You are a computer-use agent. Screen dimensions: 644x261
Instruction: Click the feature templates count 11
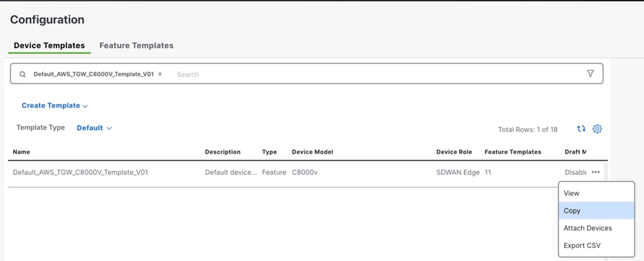tap(488, 173)
